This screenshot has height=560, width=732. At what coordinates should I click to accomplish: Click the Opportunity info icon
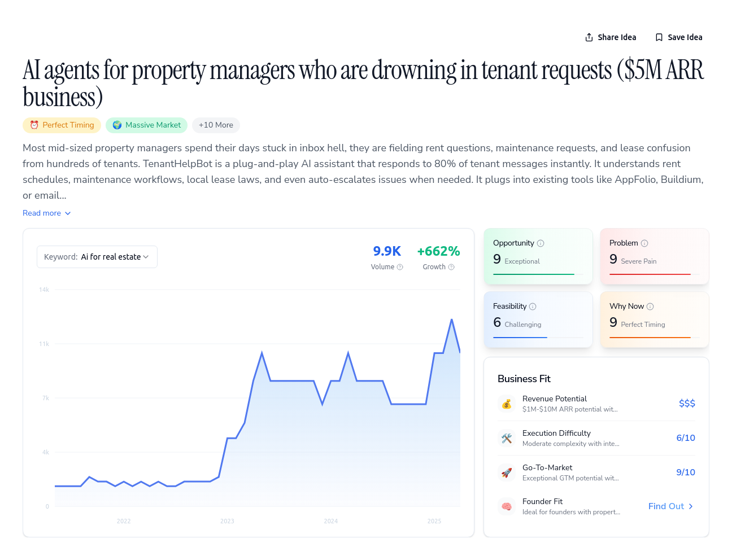coord(541,243)
